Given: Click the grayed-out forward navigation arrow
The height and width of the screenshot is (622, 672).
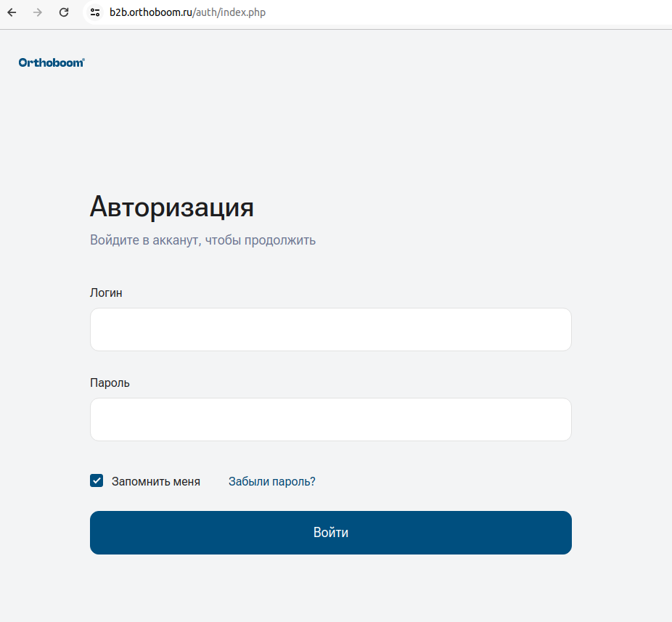Looking at the screenshot, I should [x=37, y=12].
